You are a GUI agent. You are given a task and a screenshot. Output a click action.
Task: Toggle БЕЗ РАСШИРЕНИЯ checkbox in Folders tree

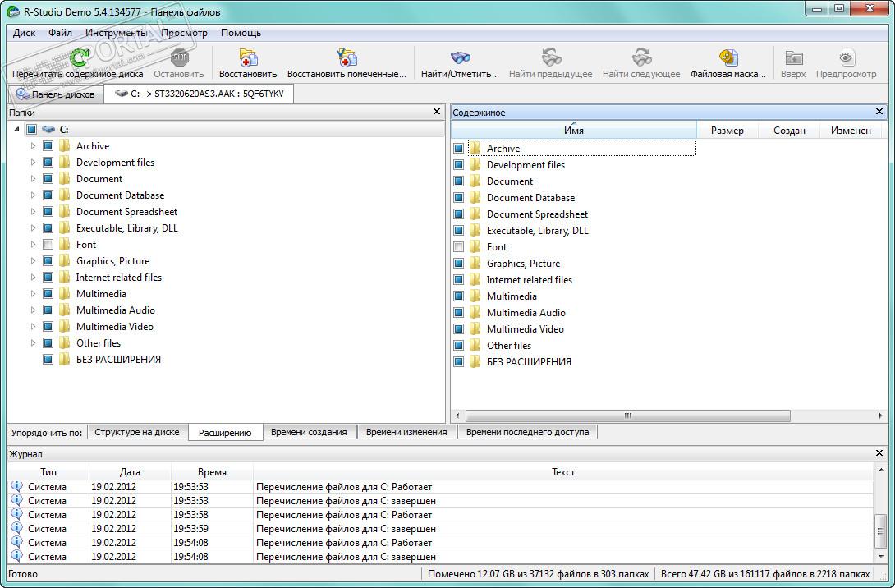coord(48,360)
